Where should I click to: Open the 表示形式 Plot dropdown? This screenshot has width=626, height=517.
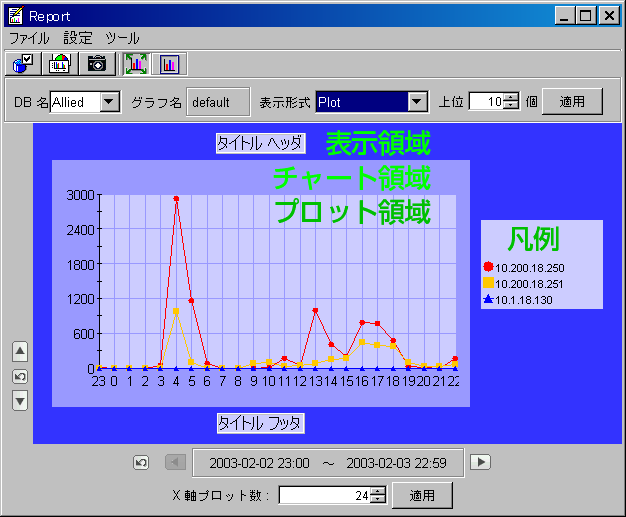(417, 102)
